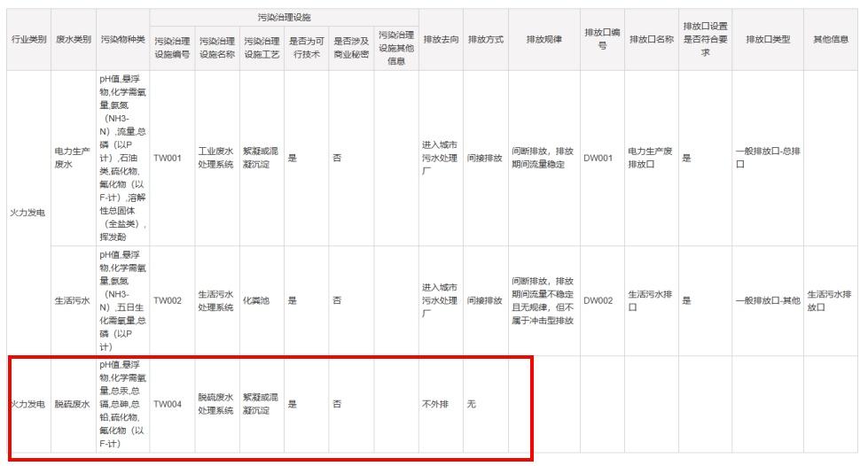This screenshot has height=466, width=868.
Task: Select the 是否涉及商业秘密 header
Action: (351, 48)
